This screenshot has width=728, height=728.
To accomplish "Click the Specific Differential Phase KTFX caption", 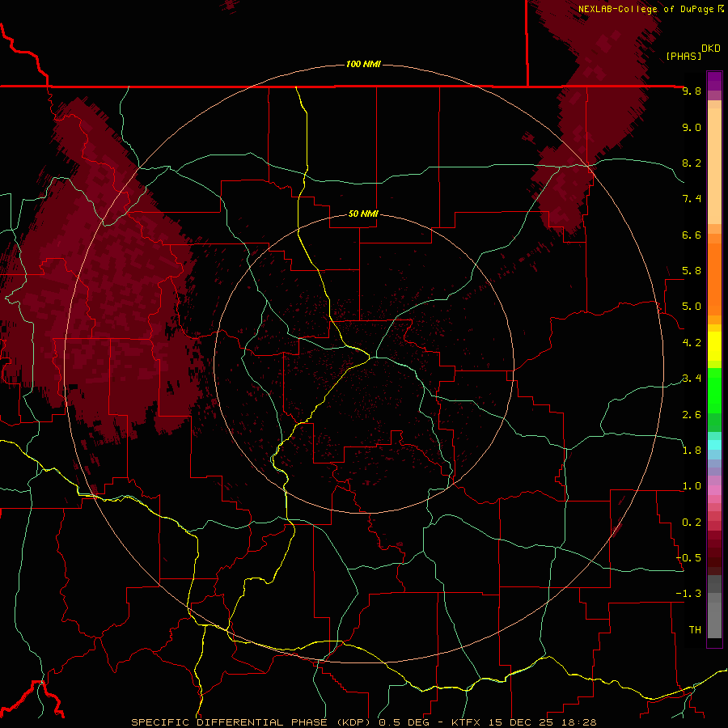I will pyautogui.click(x=363, y=722).
